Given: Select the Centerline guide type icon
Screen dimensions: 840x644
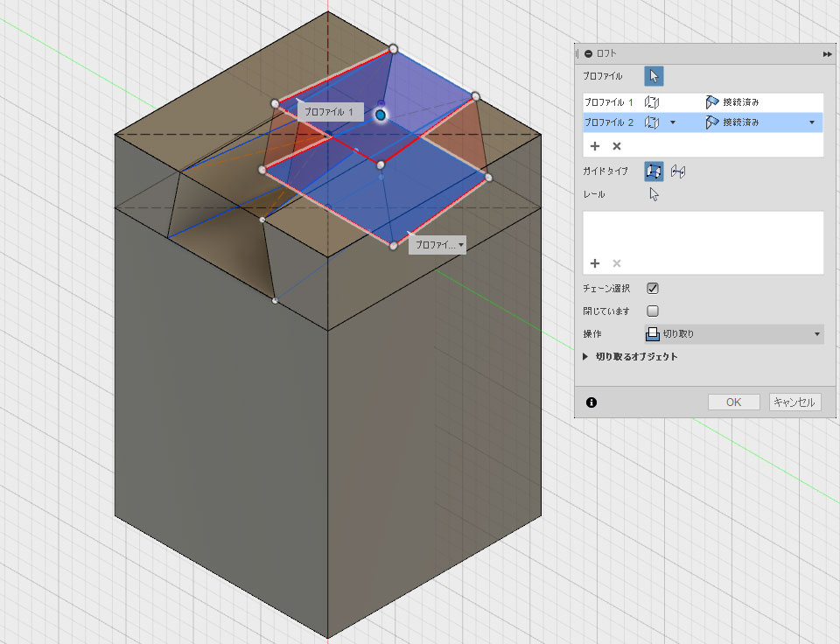Looking at the screenshot, I should click(677, 171).
